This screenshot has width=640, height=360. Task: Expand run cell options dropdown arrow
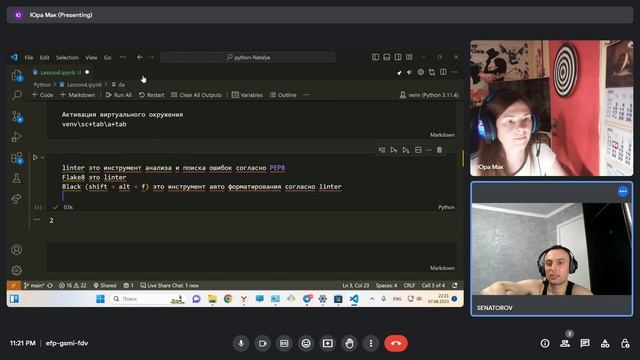pyautogui.click(x=42, y=157)
